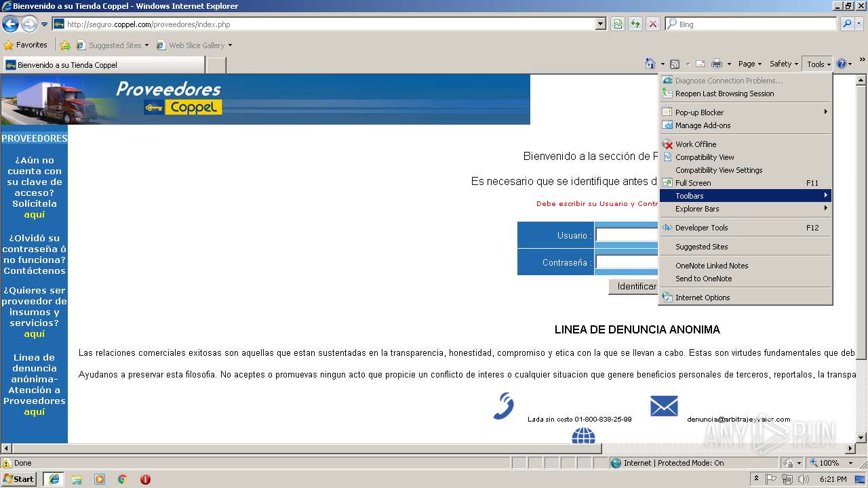Open the Safety dropdown menu
The image size is (868, 488).
[784, 64]
